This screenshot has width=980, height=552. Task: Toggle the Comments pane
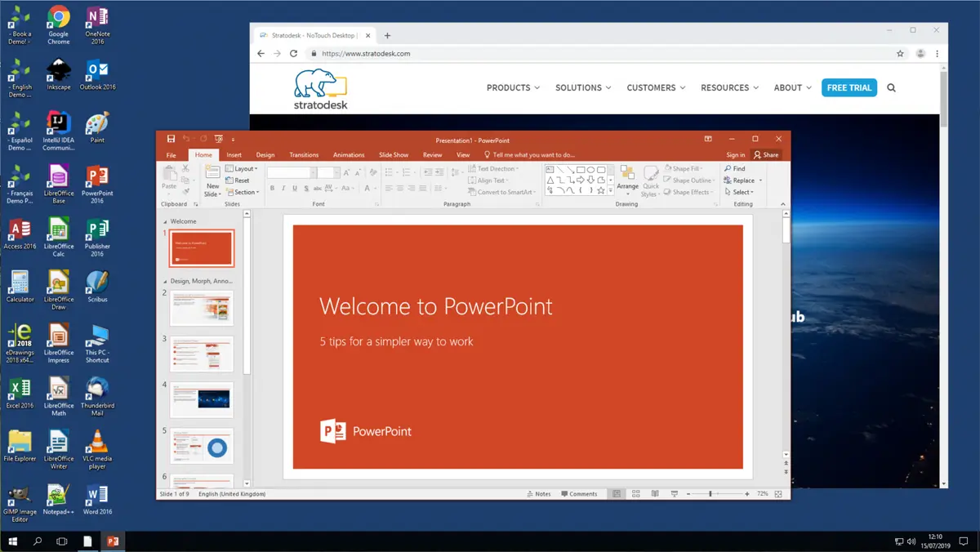coord(580,494)
